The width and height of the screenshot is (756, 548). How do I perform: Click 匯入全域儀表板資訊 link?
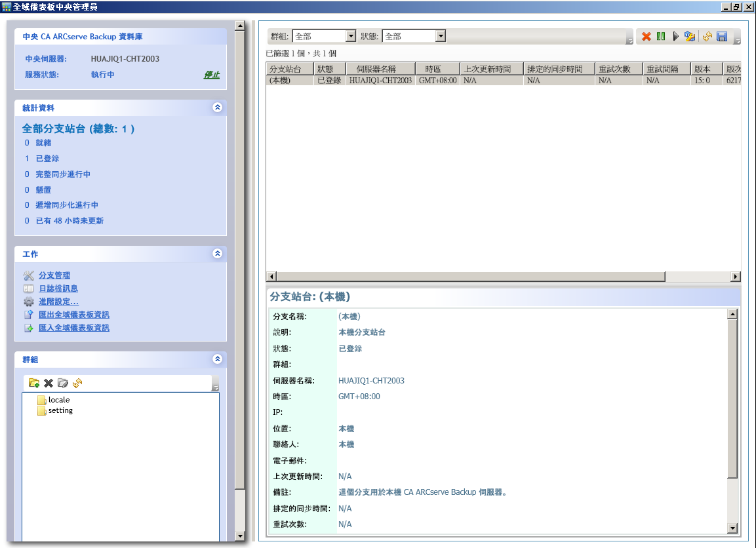coord(74,328)
